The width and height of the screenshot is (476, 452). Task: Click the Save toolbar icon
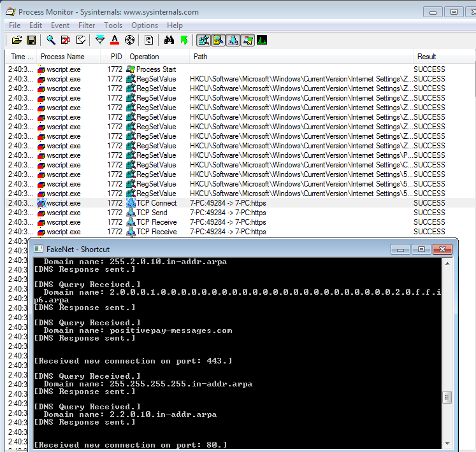(31, 40)
